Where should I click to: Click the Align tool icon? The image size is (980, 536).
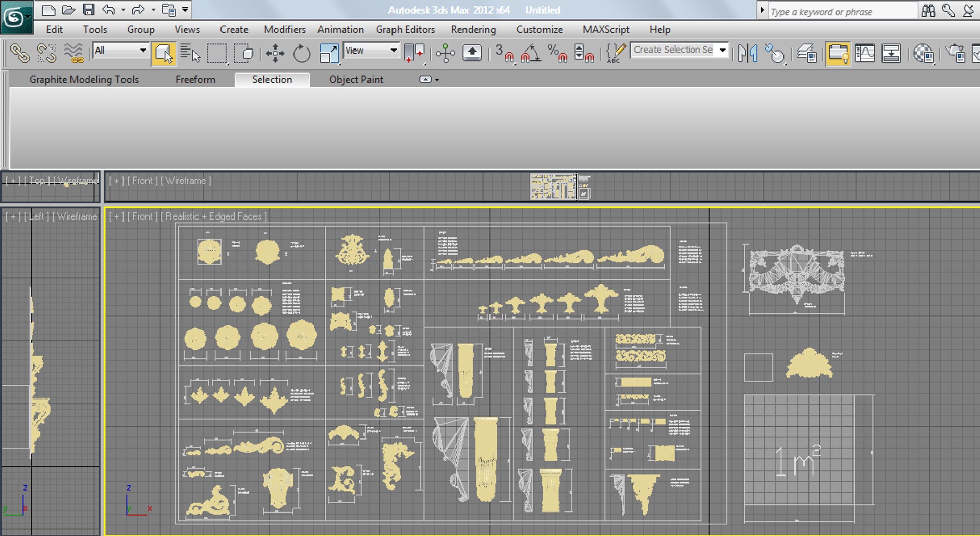[775, 53]
